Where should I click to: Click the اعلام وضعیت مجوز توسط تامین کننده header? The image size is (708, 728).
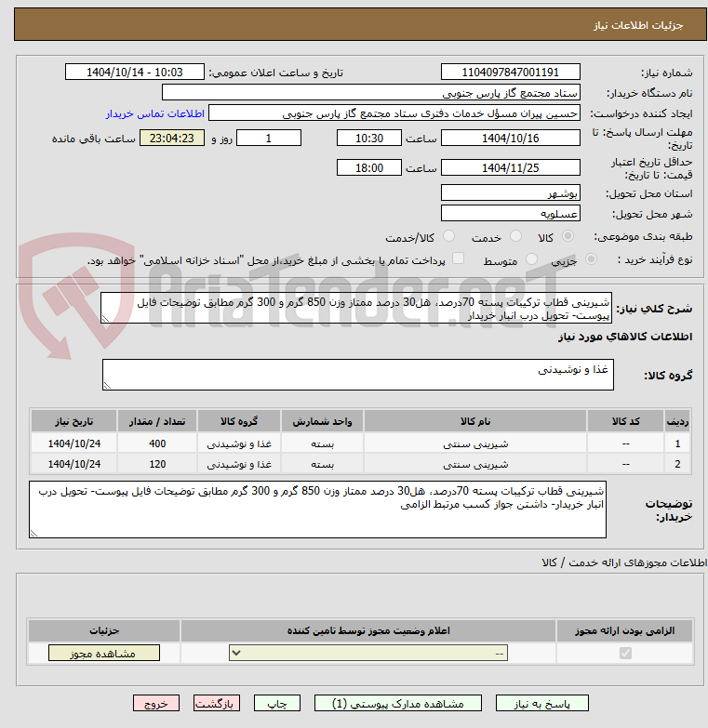(x=367, y=630)
